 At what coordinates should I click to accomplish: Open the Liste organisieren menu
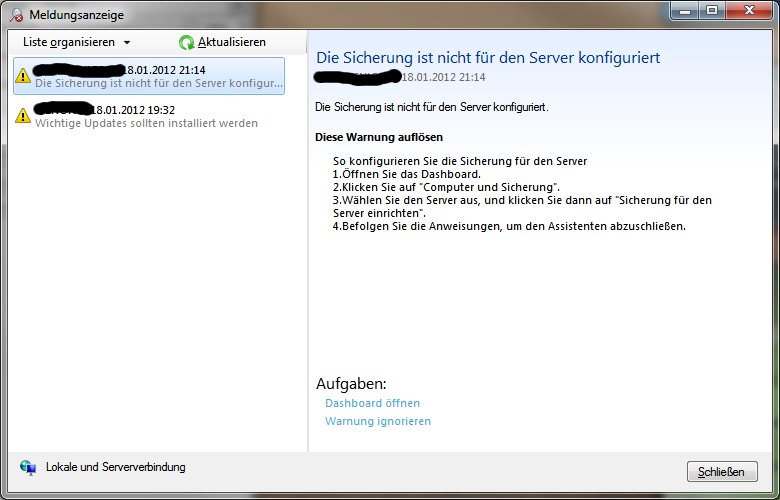click(x=68, y=42)
